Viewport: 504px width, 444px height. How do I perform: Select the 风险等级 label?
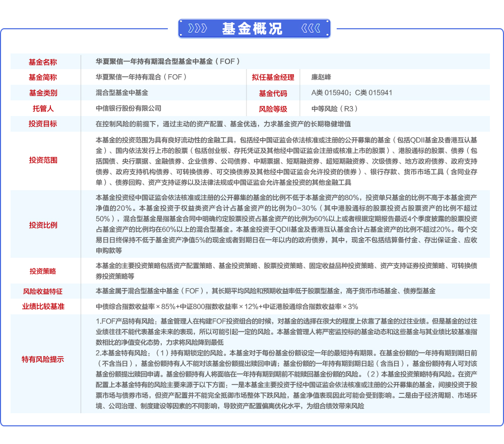[273, 109]
